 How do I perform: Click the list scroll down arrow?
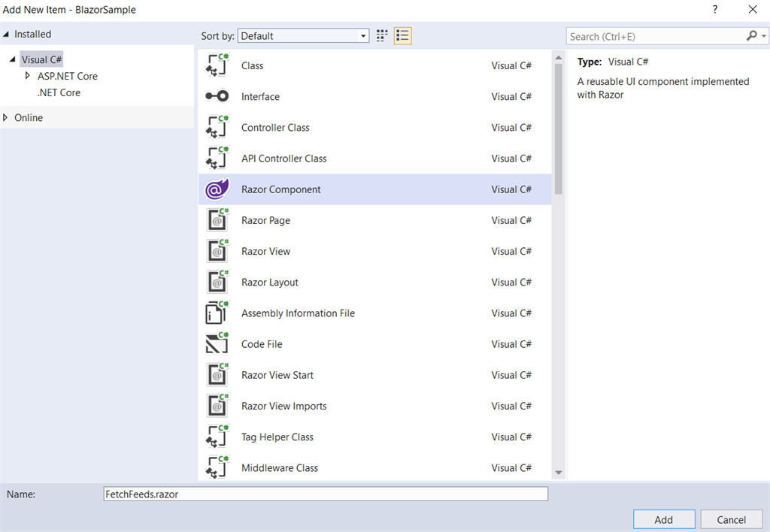pyautogui.click(x=559, y=473)
